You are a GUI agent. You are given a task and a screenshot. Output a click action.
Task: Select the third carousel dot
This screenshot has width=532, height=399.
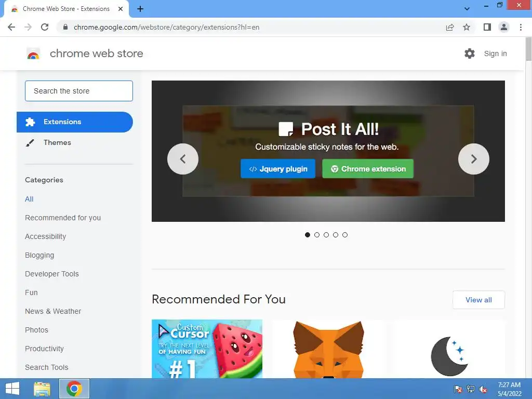(326, 235)
